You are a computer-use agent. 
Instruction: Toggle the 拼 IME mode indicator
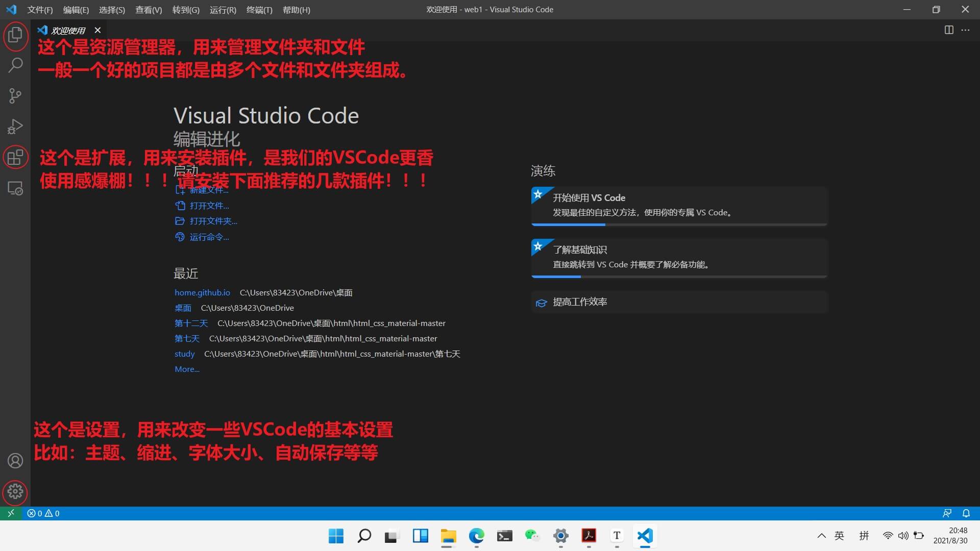864,536
